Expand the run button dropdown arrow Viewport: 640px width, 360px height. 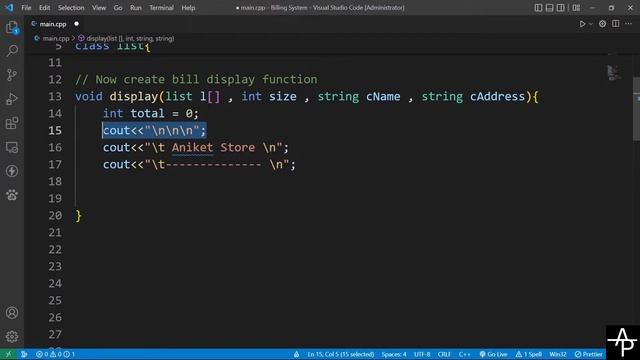[x=591, y=24]
